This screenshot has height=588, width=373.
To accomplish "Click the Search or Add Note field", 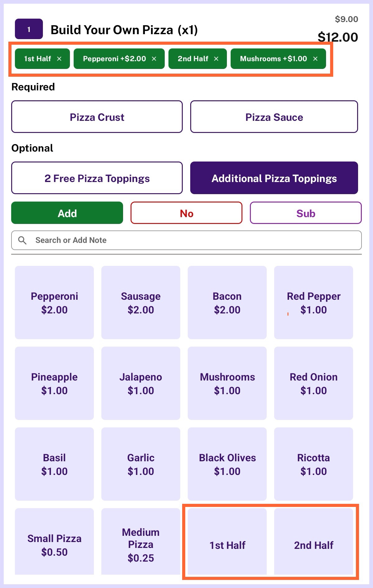I will pyautogui.click(x=193, y=240).
